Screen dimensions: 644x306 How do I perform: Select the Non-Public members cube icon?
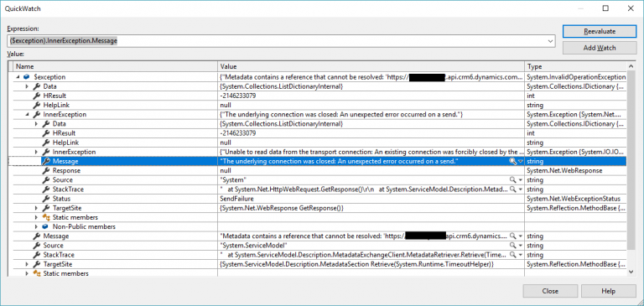[45, 226]
